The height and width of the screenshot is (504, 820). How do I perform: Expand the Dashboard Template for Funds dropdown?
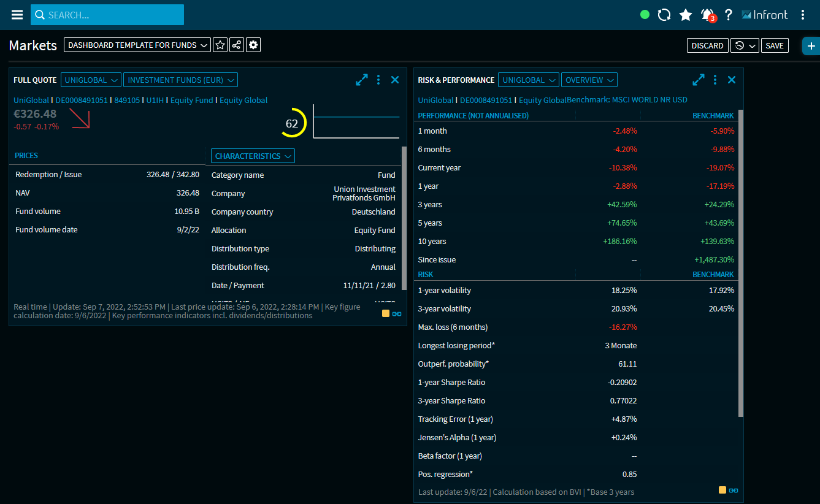137,45
